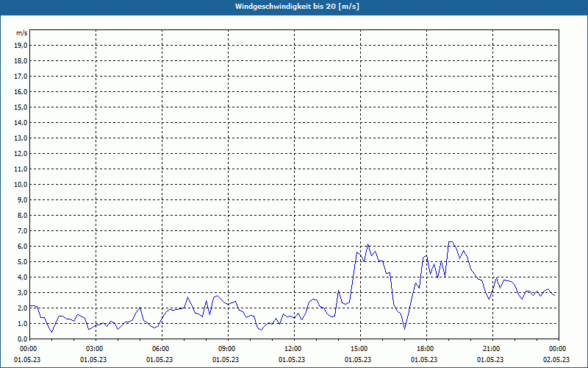Select the 12,0 axis tick label
The image size is (588, 368).
point(21,154)
